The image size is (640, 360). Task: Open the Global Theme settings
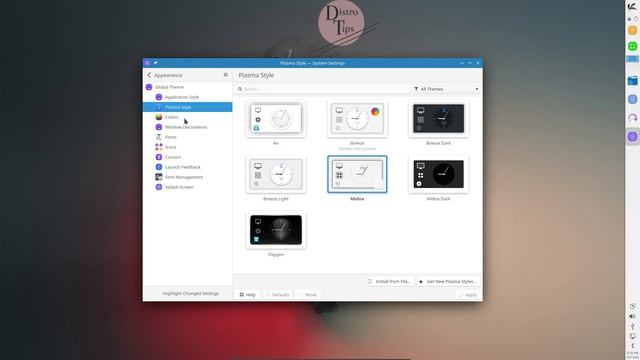pos(187,87)
